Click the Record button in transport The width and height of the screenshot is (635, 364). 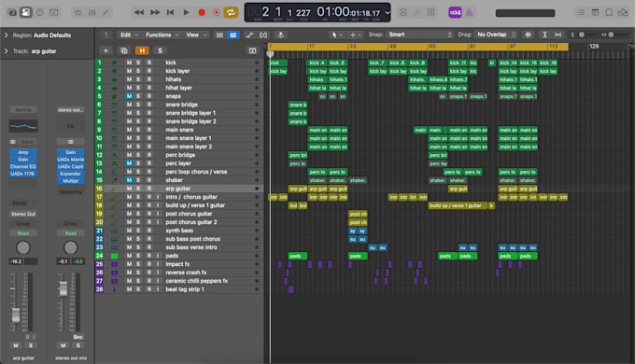[x=202, y=12]
